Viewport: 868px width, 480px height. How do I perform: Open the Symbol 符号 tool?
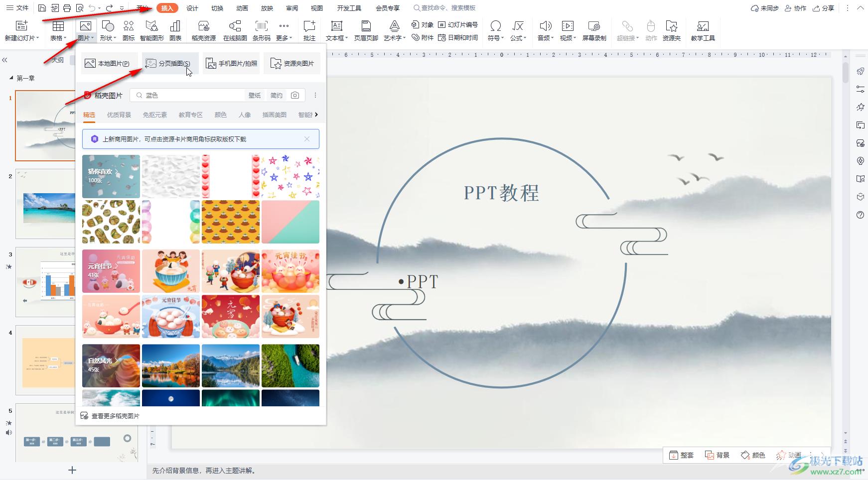pyautogui.click(x=495, y=26)
